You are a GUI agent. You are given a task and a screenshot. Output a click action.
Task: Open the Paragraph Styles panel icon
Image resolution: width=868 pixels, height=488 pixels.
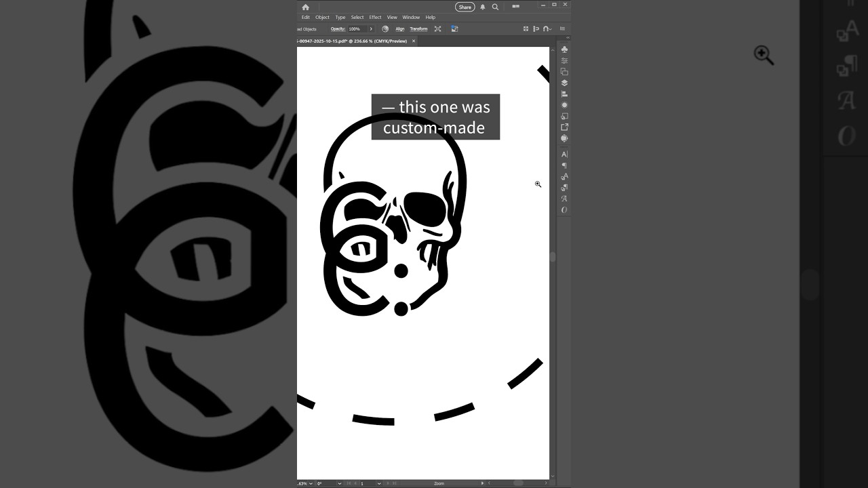(564, 188)
